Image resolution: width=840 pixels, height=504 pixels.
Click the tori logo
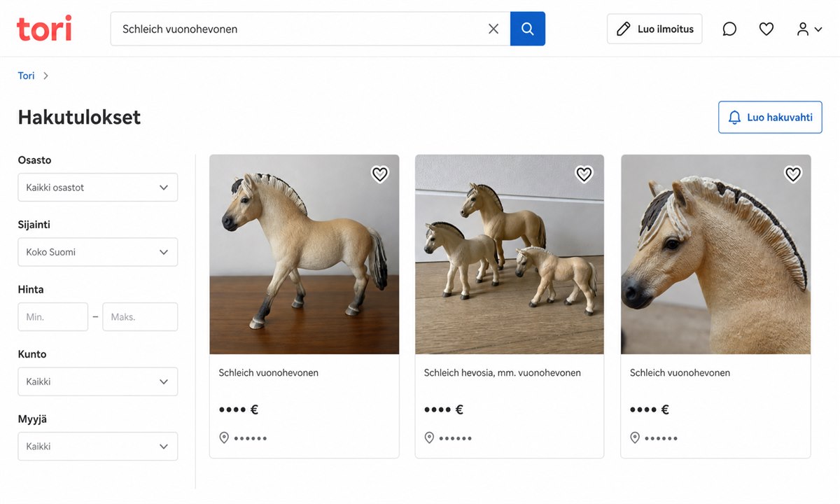pyautogui.click(x=44, y=29)
